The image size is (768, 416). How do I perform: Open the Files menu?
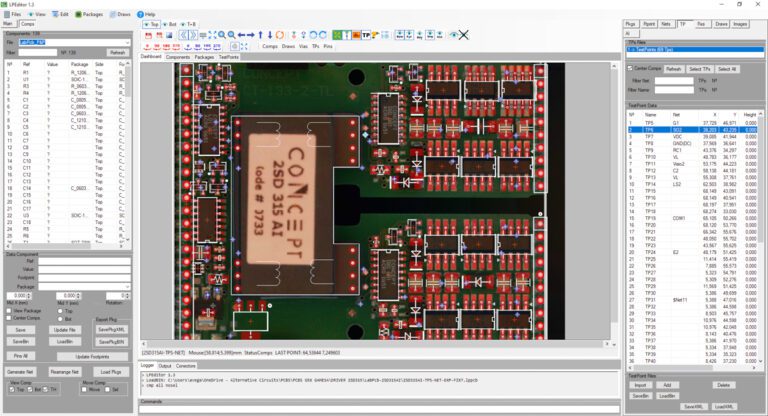point(13,14)
